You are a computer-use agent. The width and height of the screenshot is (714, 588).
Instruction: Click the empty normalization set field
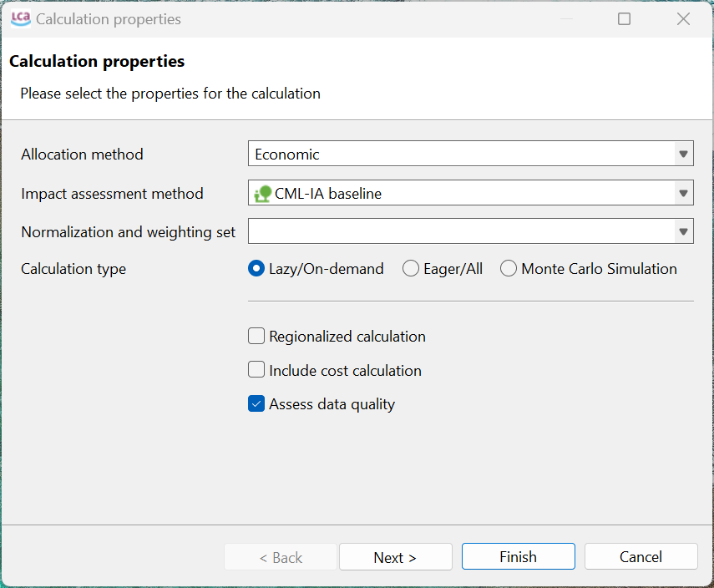point(459,232)
